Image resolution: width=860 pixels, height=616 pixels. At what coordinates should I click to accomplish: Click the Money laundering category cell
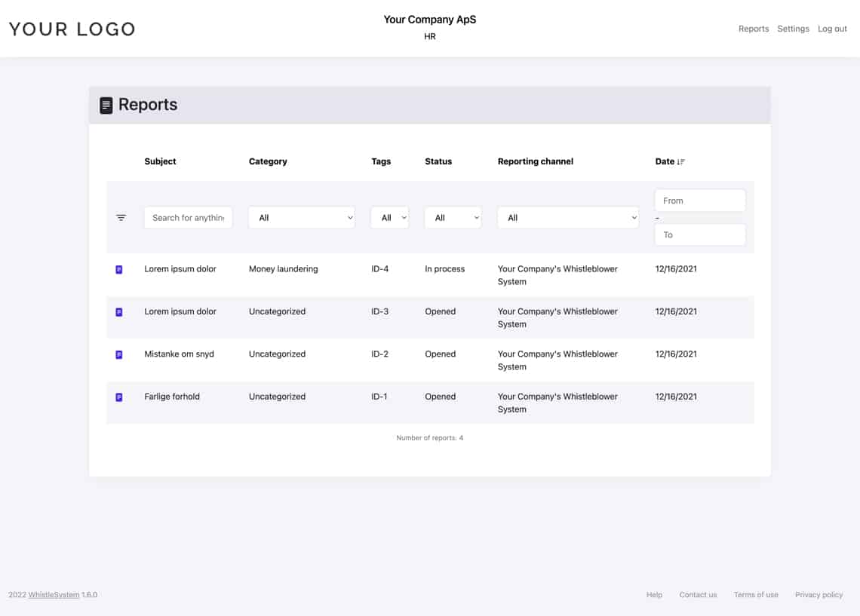click(x=283, y=268)
